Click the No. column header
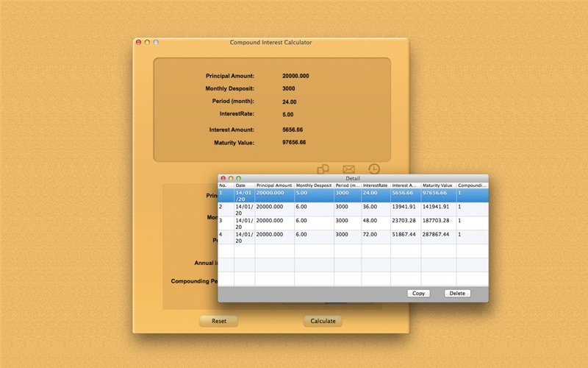Screen dimensions: 588x368 coord(226,185)
